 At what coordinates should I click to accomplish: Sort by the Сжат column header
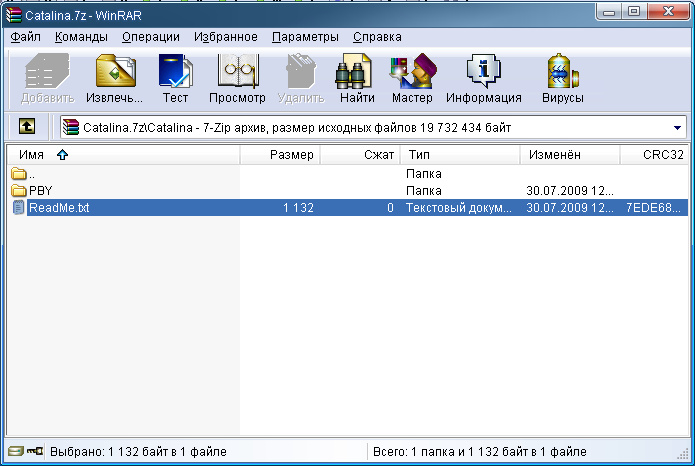pos(360,155)
